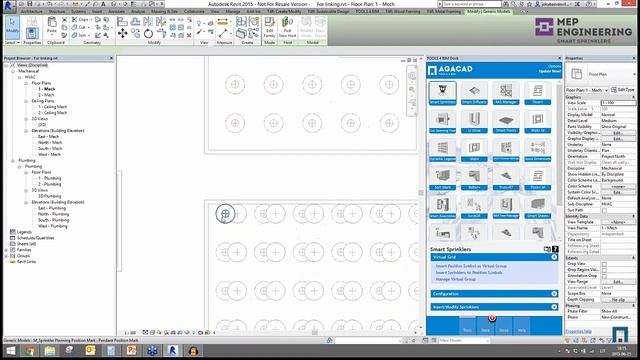The height and width of the screenshot is (360, 640).
Task: Click the Paste clipboard icon
Action: coord(52,25)
